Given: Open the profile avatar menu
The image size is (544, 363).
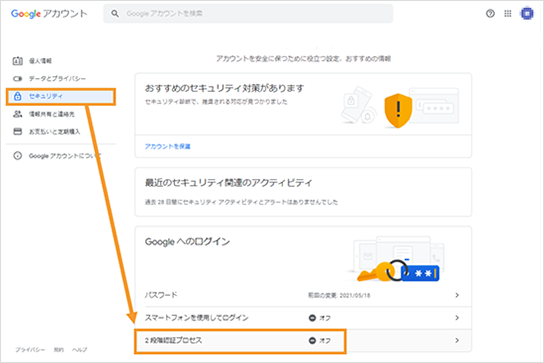Looking at the screenshot, I should point(527,14).
